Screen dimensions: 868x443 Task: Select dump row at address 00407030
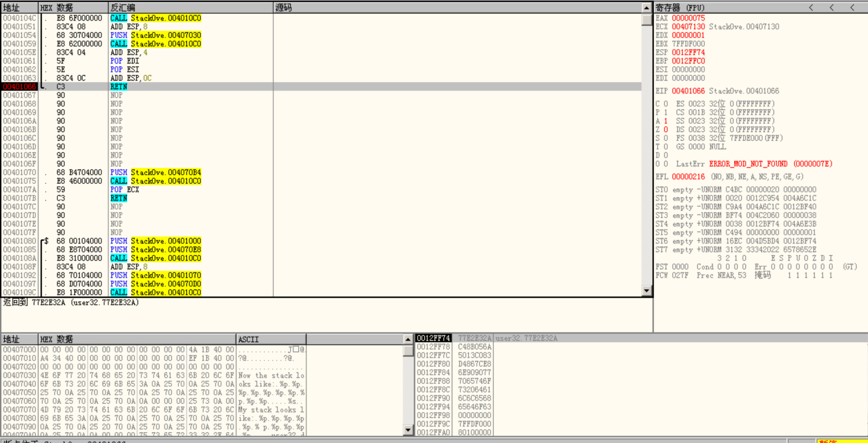154,376
